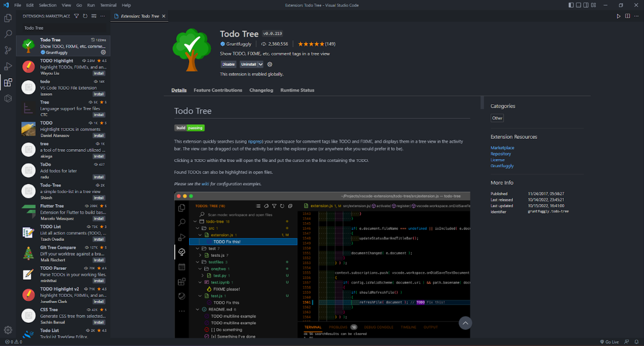Screen dimensions: 644x346
Task: Open the Terminal menu
Action: pyautogui.click(x=108, y=5)
